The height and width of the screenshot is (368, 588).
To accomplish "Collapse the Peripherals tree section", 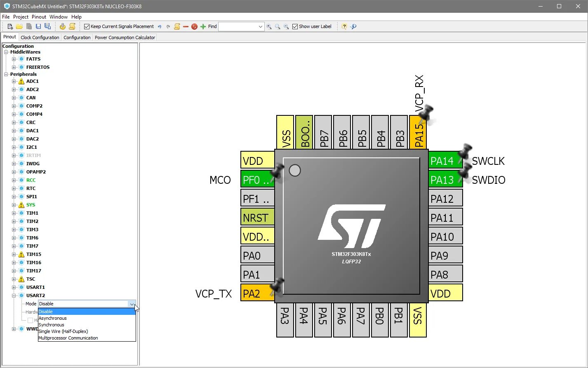I will pos(6,74).
